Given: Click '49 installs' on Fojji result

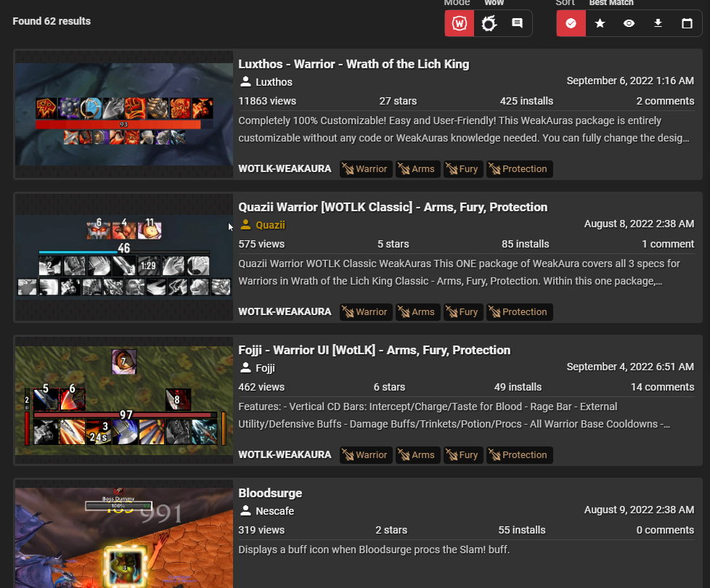Looking at the screenshot, I should point(518,387).
